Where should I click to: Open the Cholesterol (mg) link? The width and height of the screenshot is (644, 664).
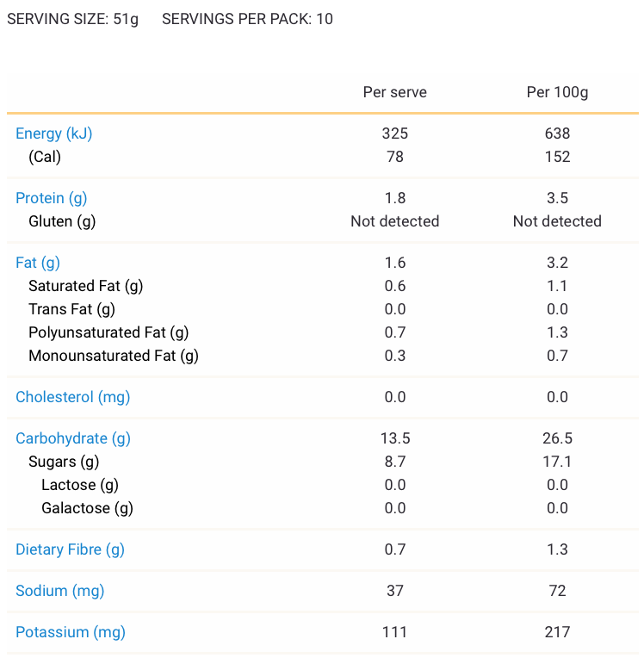[x=73, y=397]
